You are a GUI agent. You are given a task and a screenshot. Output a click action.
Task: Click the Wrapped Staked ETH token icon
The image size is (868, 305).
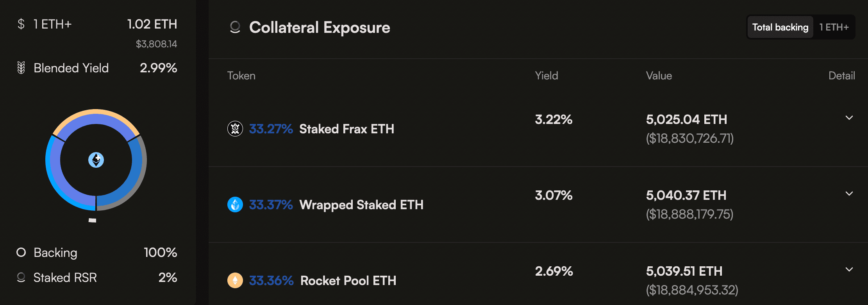click(x=235, y=205)
